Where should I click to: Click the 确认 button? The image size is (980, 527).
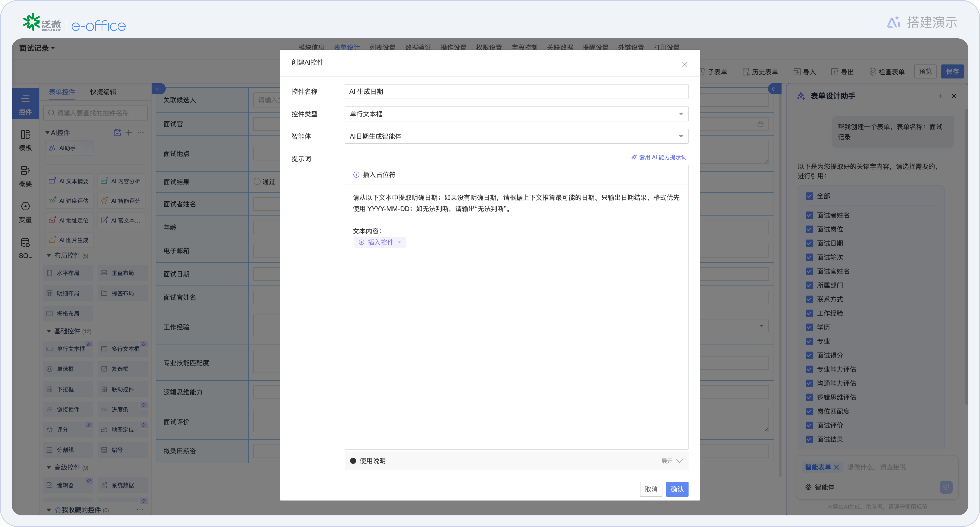point(677,489)
